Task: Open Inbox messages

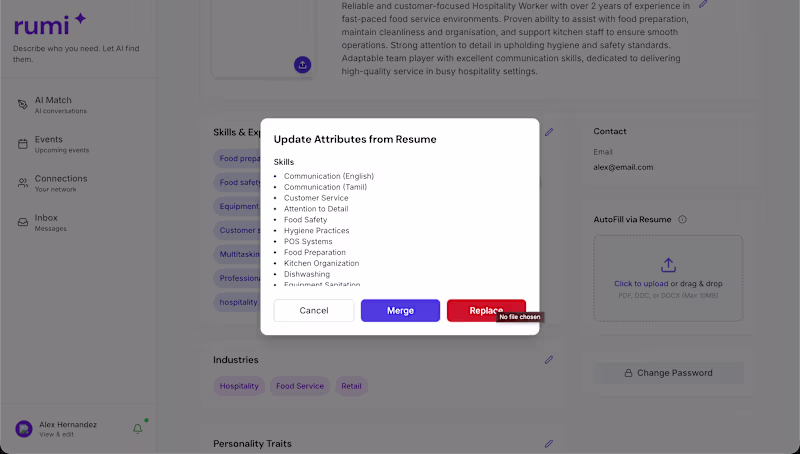Action: pos(46,222)
